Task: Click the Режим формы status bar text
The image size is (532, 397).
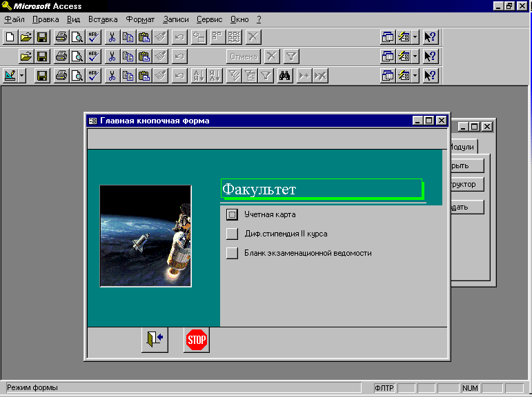Action: click(x=32, y=387)
